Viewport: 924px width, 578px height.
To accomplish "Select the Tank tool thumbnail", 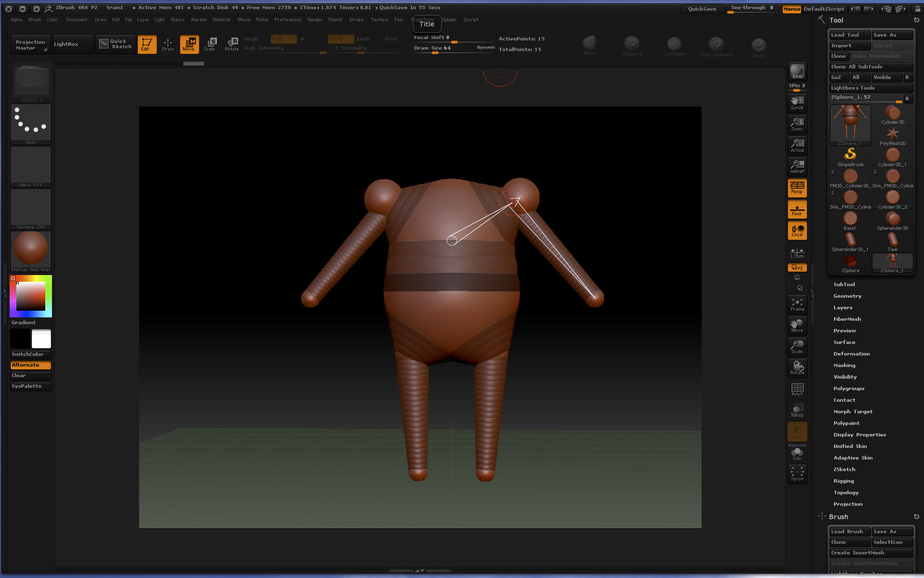I will pyautogui.click(x=893, y=242).
